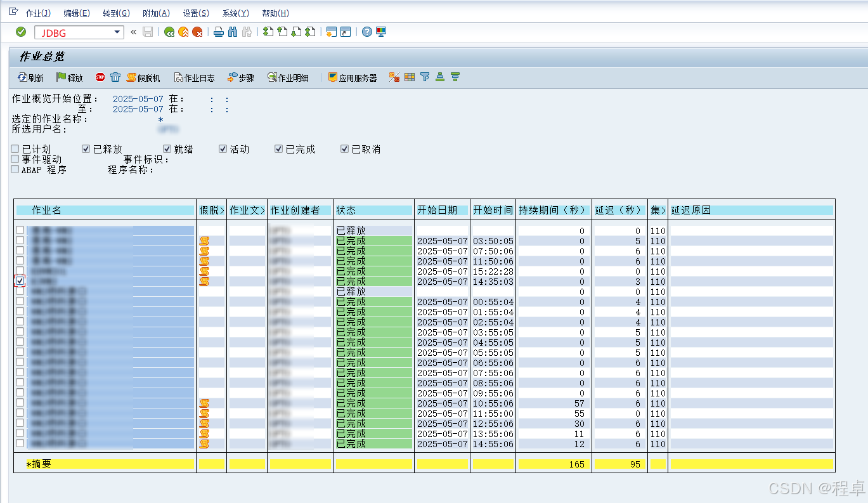Click the customize local layout monitor icon
This screenshot has width=868, height=503.
[x=381, y=32]
